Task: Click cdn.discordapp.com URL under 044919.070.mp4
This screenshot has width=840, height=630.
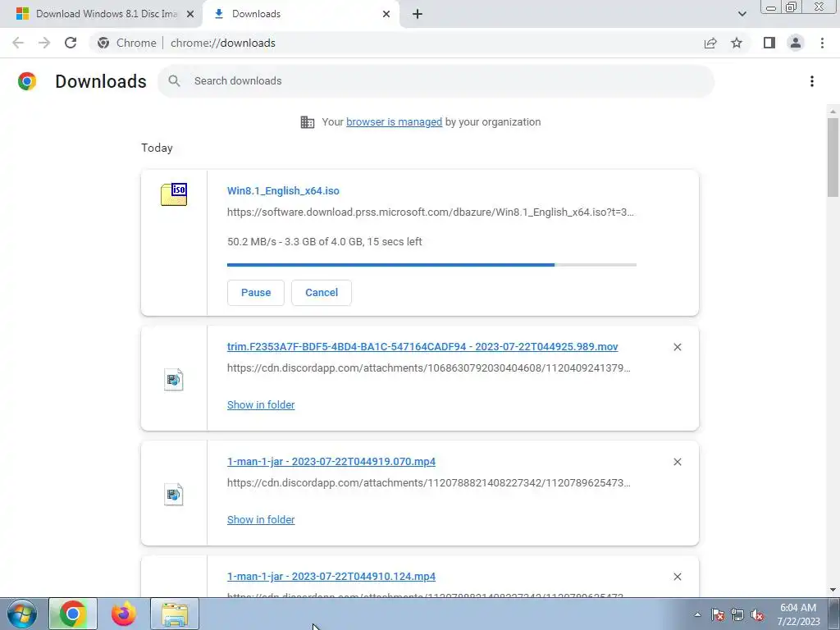Action: tap(428, 482)
